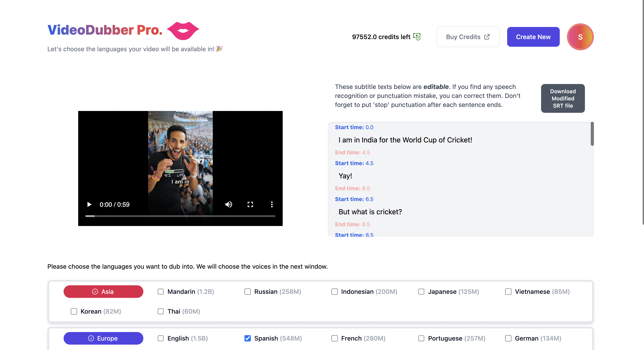
Task: Uncheck the Spanish (548M) language checkbox
Action: pos(247,338)
